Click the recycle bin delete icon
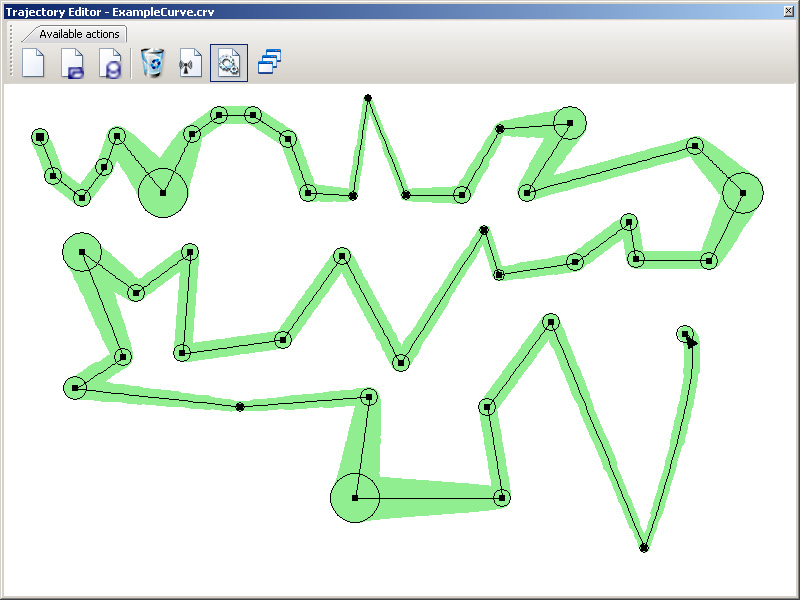The image size is (800, 600). 153,63
